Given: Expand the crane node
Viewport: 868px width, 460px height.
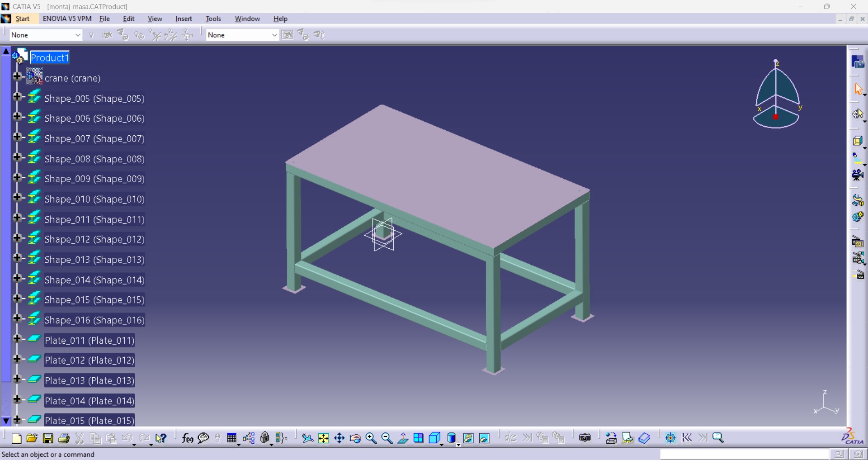Looking at the screenshot, I should pos(17,76).
